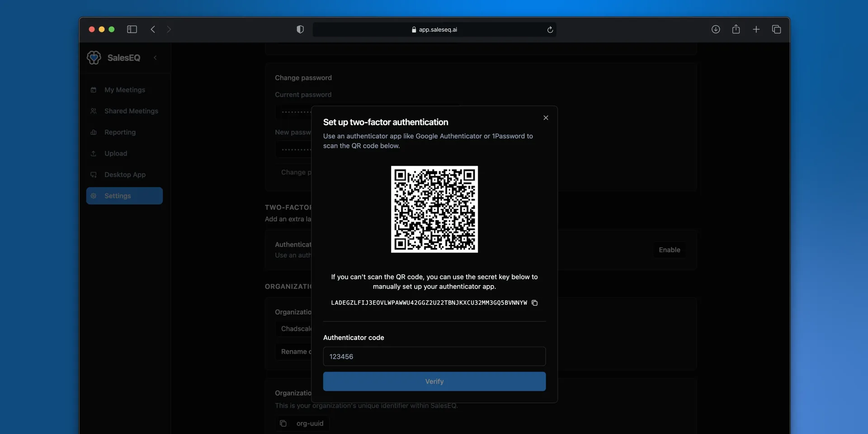Click the Shared Meetings people icon
This screenshot has width=868, height=434.
coord(94,111)
